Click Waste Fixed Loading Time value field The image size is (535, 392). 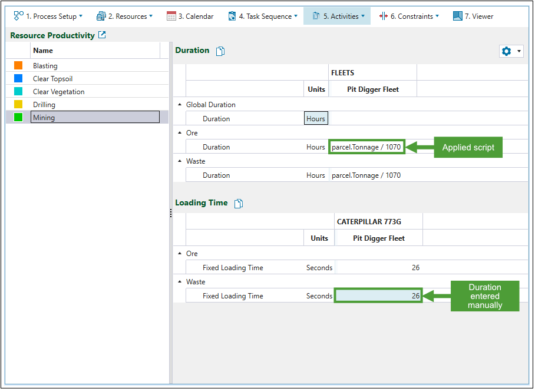click(378, 296)
